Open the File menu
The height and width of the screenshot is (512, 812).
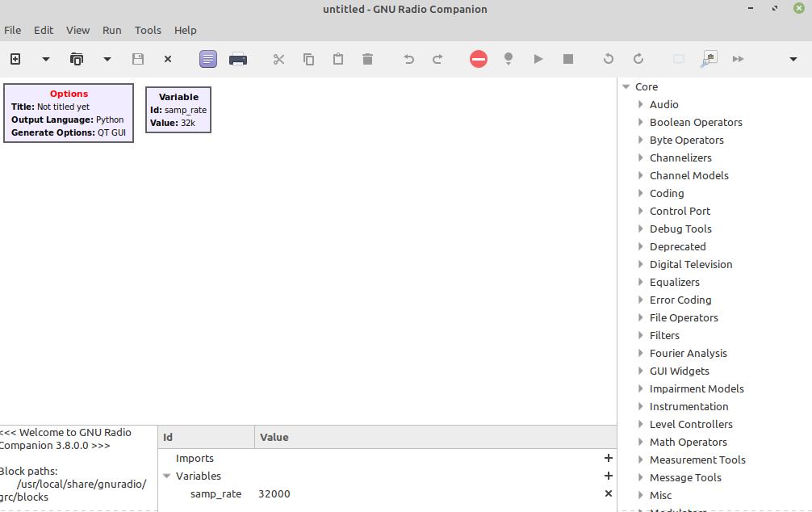pyautogui.click(x=12, y=30)
